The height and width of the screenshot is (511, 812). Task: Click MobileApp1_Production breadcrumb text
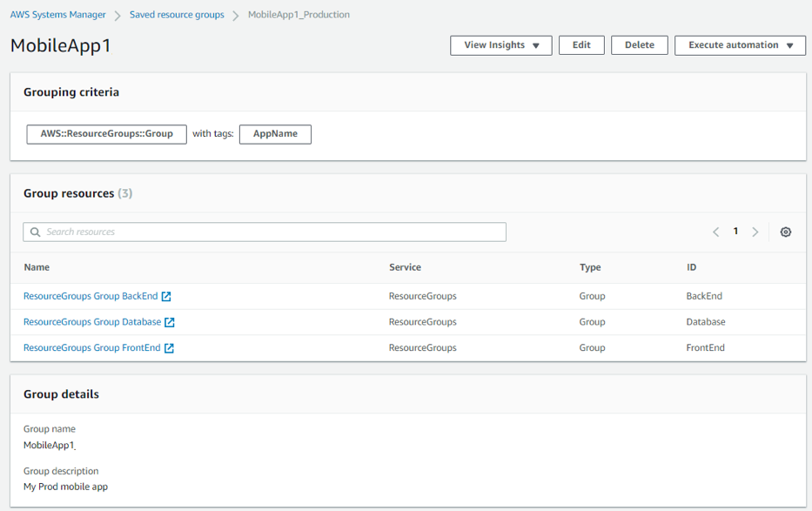click(299, 15)
